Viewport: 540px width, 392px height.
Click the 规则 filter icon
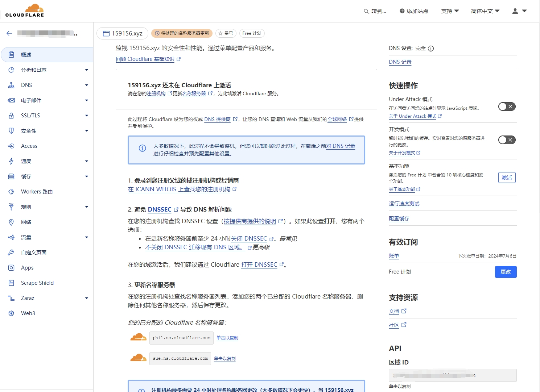(11, 207)
